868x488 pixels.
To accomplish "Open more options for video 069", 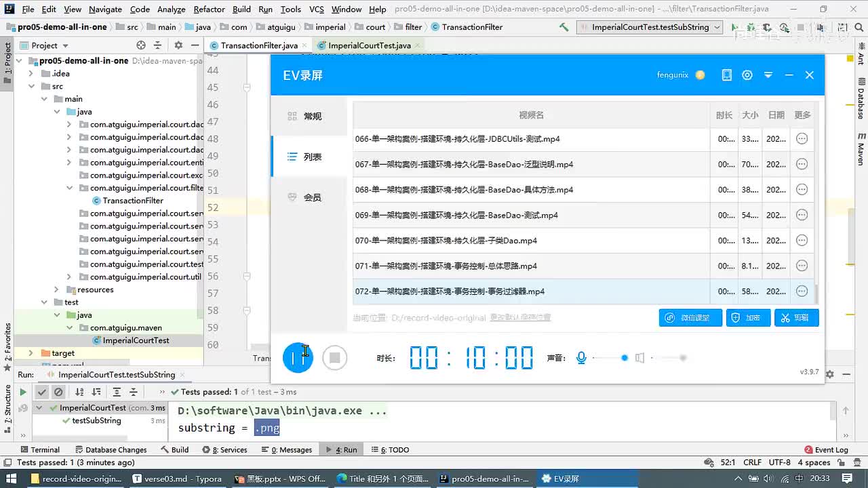I will (802, 215).
